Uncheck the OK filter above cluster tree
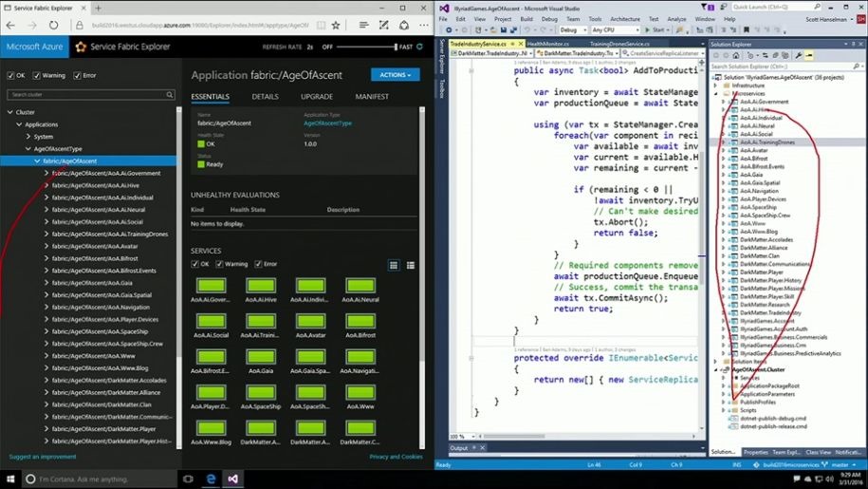 pos(10,76)
